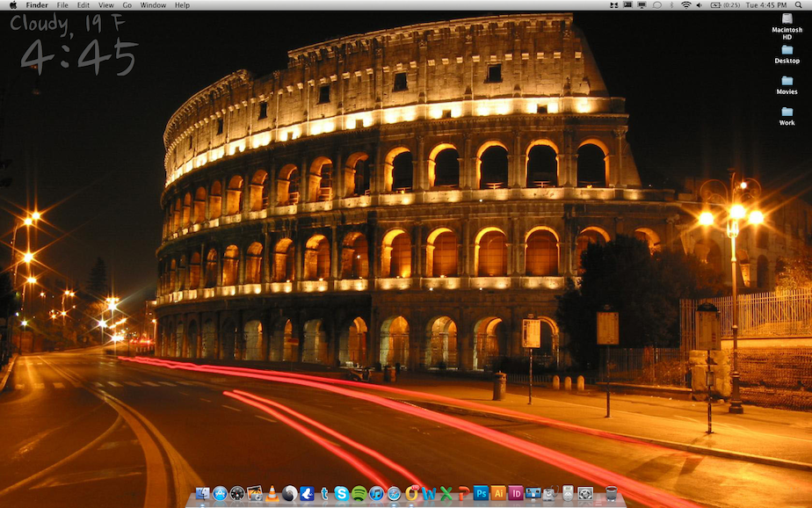Screen dimensions: 812x508
Task: Launch Microsoft Word from the dock
Action: 429,494
